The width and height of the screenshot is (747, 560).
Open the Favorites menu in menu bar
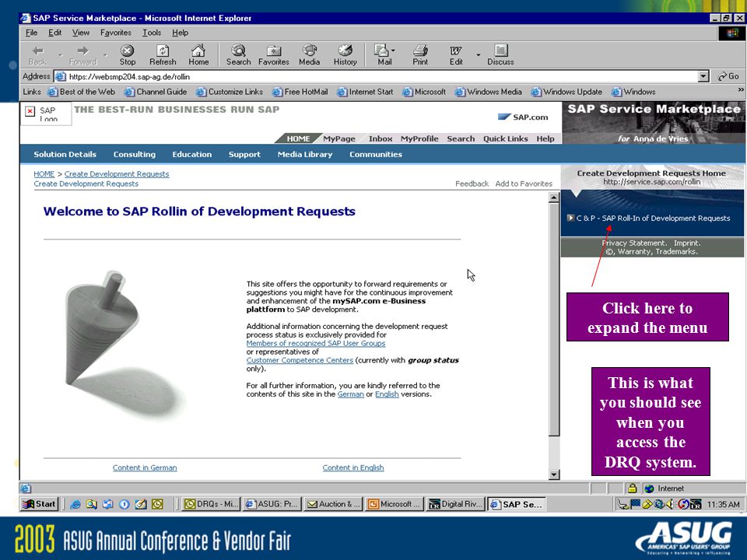[x=116, y=33]
